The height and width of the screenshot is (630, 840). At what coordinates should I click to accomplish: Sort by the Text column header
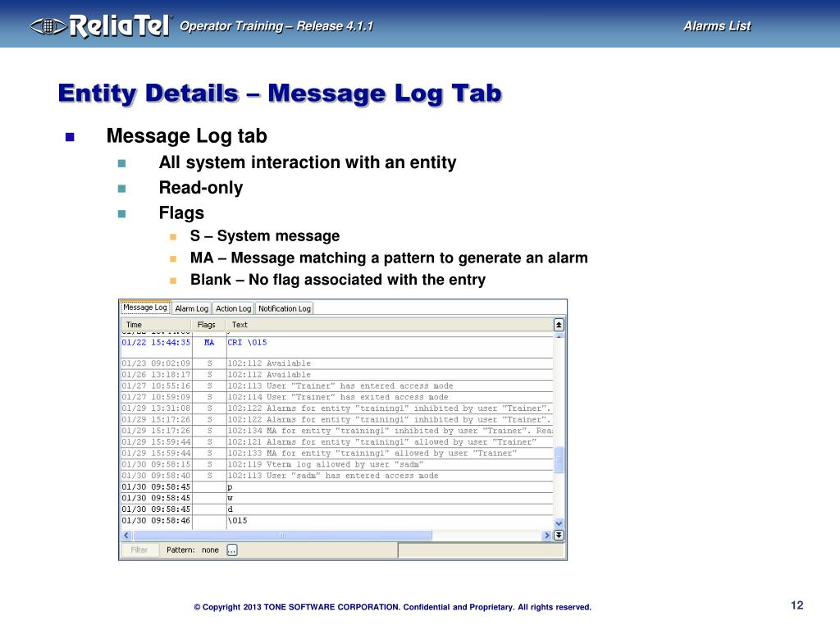pos(389,325)
